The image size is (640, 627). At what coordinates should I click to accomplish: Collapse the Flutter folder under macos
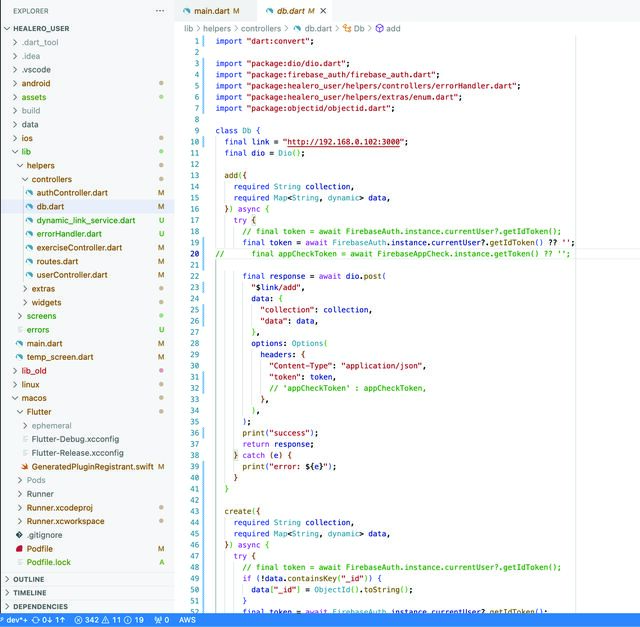pyautogui.click(x=20, y=412)
